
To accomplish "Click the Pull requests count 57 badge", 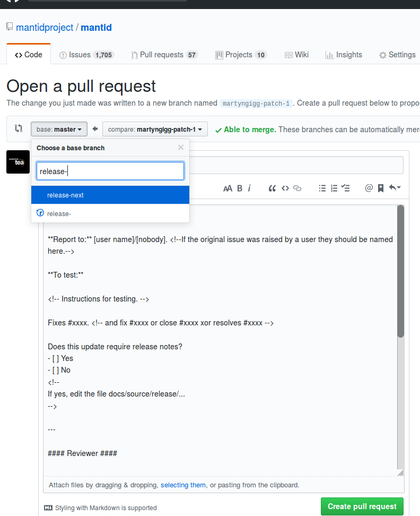I will click(192, 55).
